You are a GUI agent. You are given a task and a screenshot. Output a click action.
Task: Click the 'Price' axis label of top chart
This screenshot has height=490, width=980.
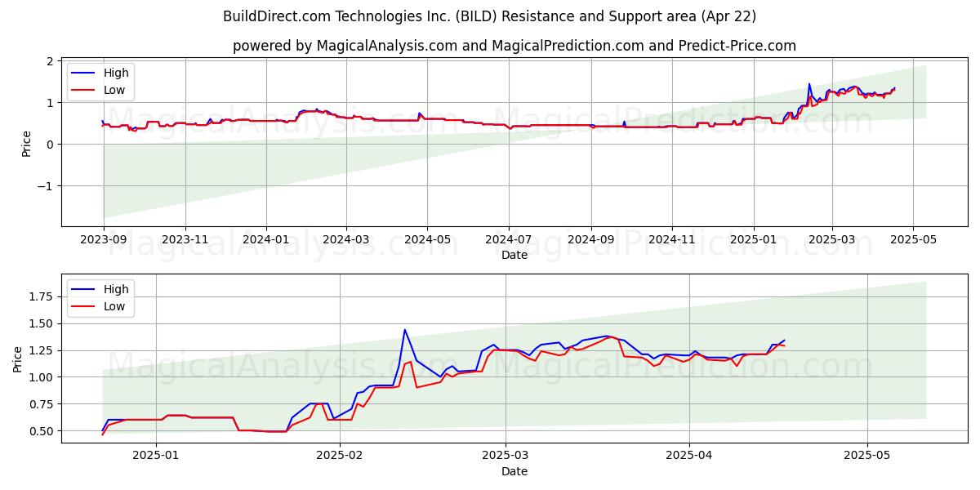pos(26,144)
